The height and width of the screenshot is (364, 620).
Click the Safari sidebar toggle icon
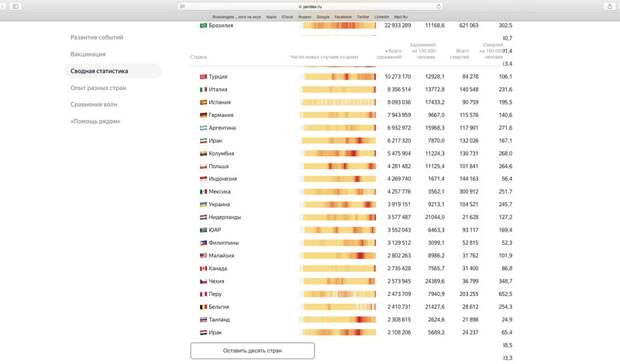(x=16, y=6)
